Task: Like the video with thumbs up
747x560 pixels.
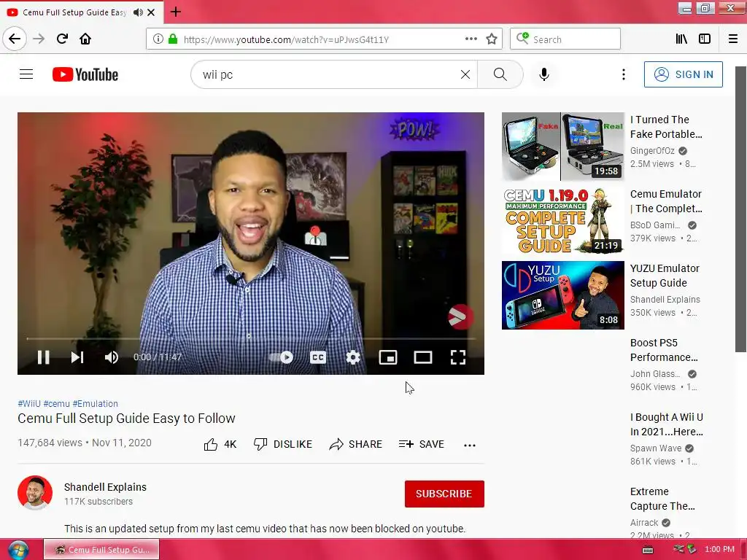Action: (x=220, y=444)
